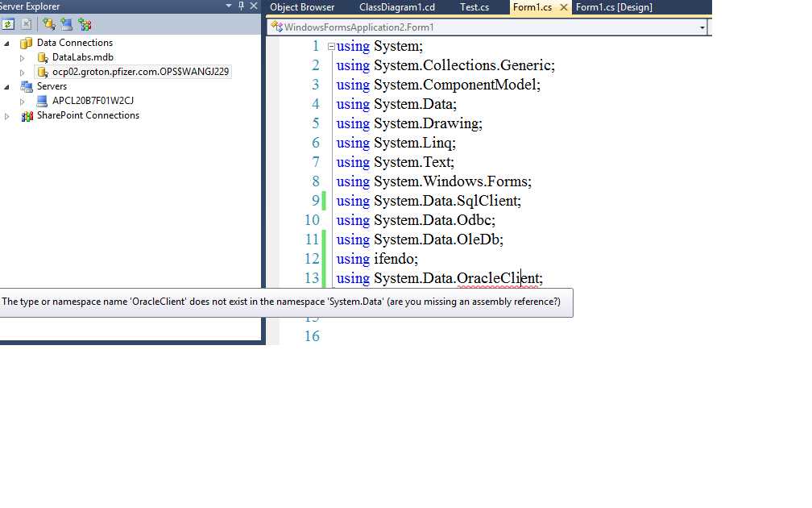Close the Server Explorer panel
This screenshot has width=812, height=508.
[254, 6]
